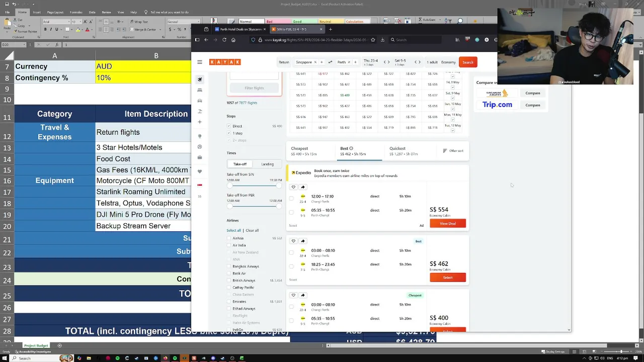Click Select all airlines link

[233, 230]
